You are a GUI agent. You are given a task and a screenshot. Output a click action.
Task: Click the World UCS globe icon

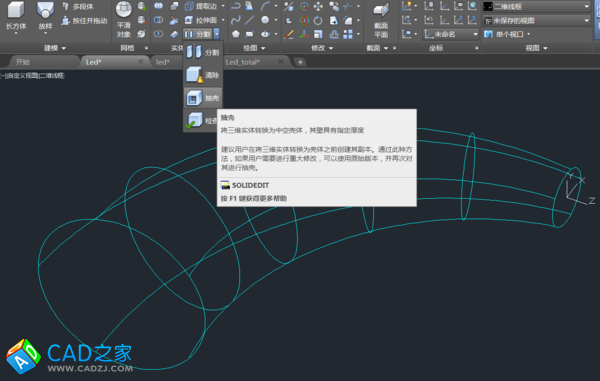point(473,6)
